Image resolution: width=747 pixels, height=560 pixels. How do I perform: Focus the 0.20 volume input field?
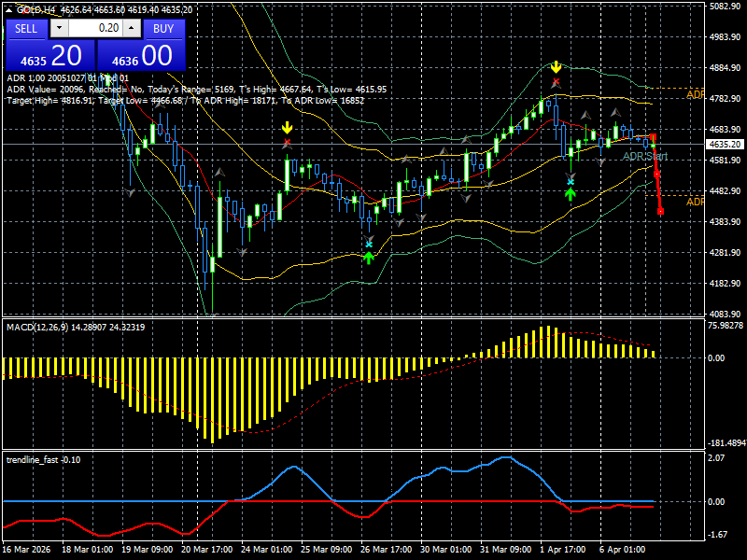[x=95, y=28]
